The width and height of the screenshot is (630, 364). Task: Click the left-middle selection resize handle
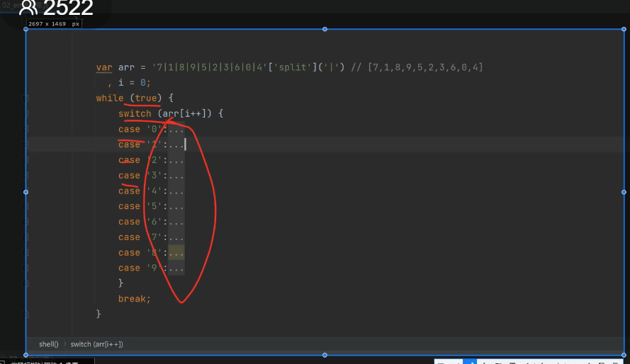pos(26,192)
